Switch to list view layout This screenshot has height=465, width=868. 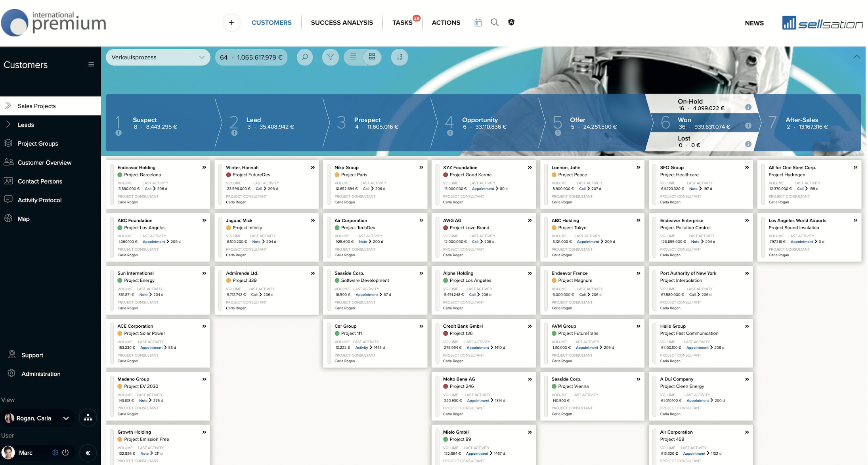click(x=353, y=57)
